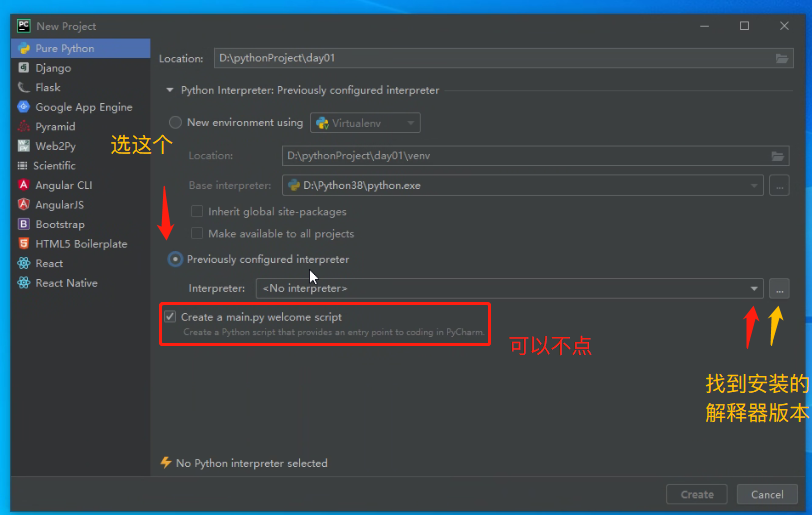Viewport: 812px width, 515px height.
Task: Click the React Native icon
Action: [23, 283]
